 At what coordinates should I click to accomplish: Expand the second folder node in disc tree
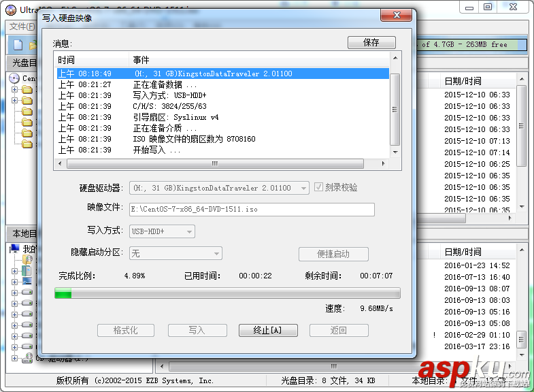[x=14, y=101]
